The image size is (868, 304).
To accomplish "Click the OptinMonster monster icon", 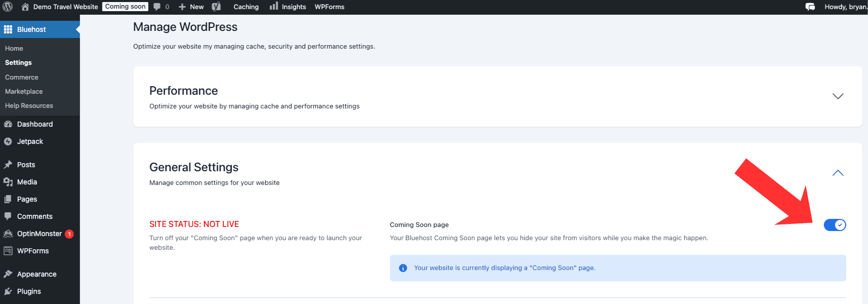I will 8,234.
